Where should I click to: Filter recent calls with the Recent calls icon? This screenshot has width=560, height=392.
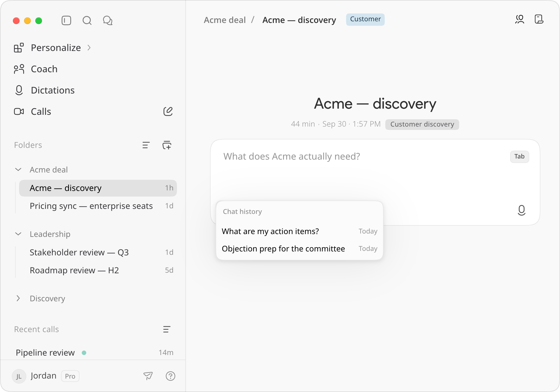pos(167,329)
